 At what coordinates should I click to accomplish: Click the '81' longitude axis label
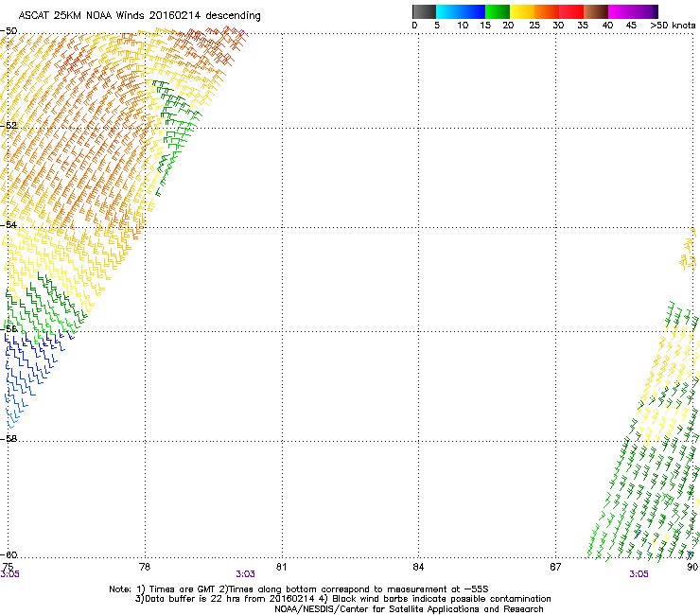tap(281, 567)
